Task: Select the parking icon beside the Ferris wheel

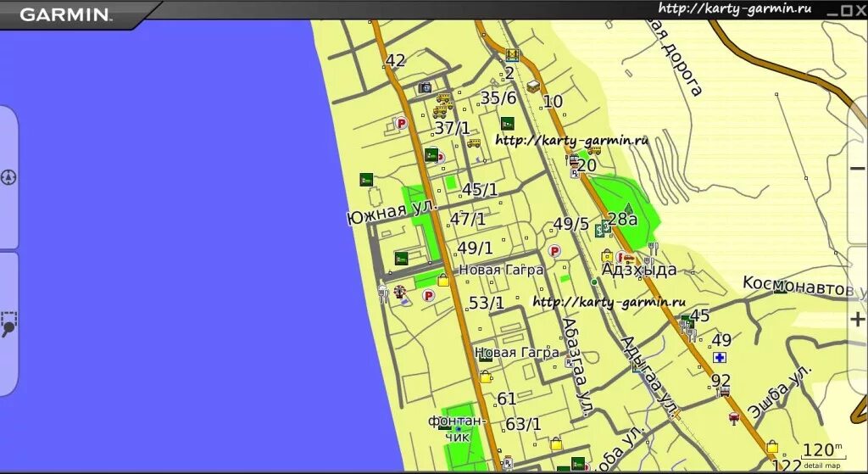Action: 428,296
